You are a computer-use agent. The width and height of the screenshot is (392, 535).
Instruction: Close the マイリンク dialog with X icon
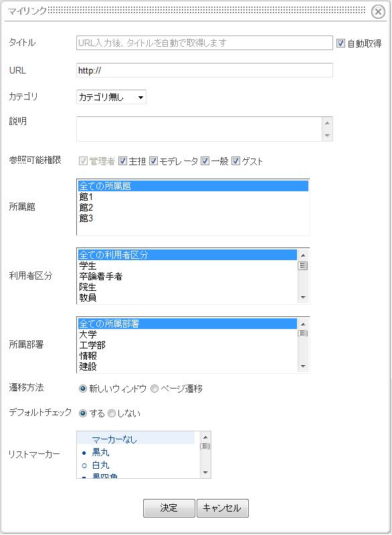378,12
